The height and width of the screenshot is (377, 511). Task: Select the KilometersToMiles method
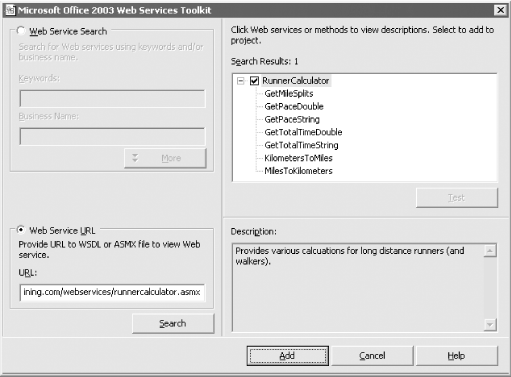298,158
